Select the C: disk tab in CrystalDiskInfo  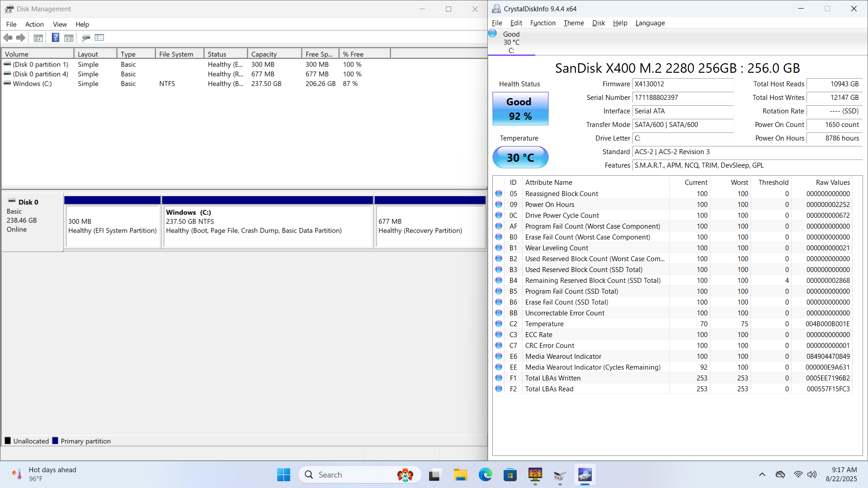point(511,42)
